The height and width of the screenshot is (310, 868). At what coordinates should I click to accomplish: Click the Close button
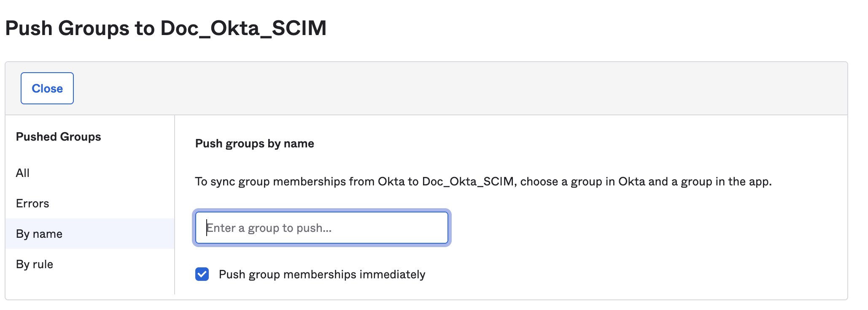pos(47,88)
